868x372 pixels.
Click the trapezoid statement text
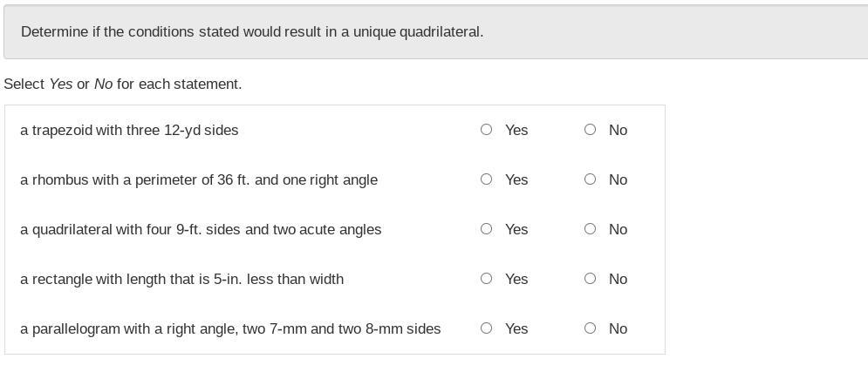tap(129, 130)
